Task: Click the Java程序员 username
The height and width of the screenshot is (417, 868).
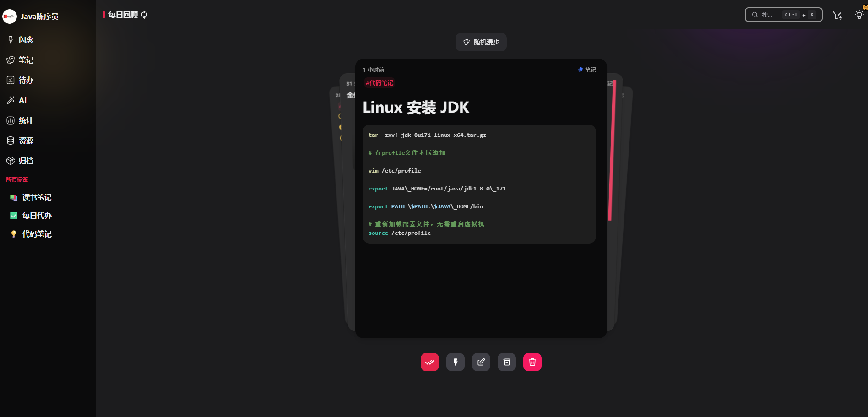Action: point(39,16)
